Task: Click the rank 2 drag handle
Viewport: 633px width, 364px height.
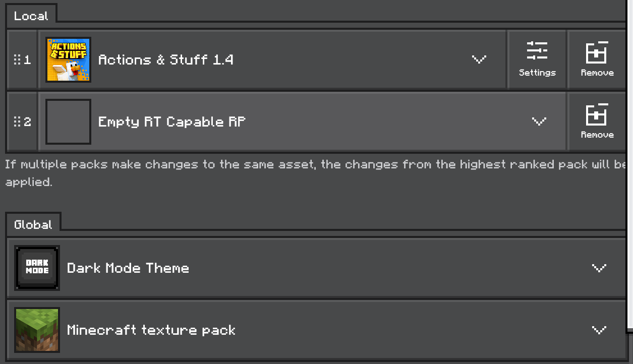Action: point(22,122)
